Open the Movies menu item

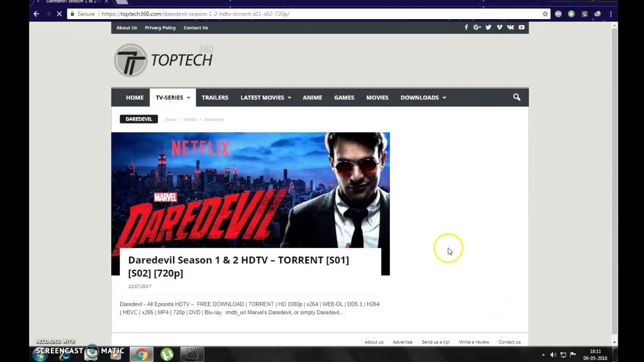click(x=377, y=98)
